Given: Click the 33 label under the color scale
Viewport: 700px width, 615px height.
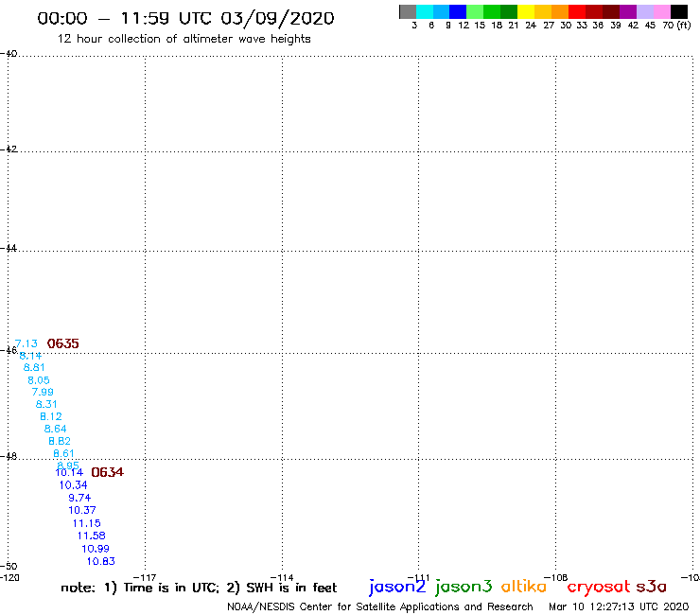Looking at the screenshot, I should coord(581,25).
